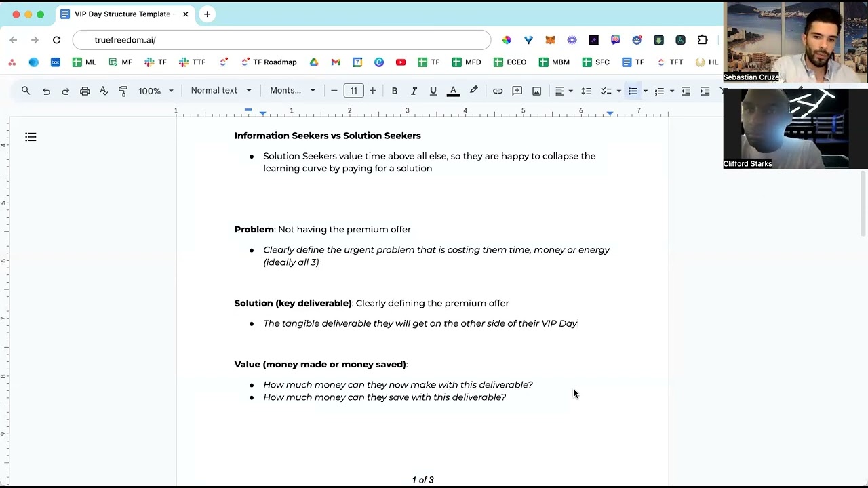Open the ECEO bookmark

[x=510, y=62]
